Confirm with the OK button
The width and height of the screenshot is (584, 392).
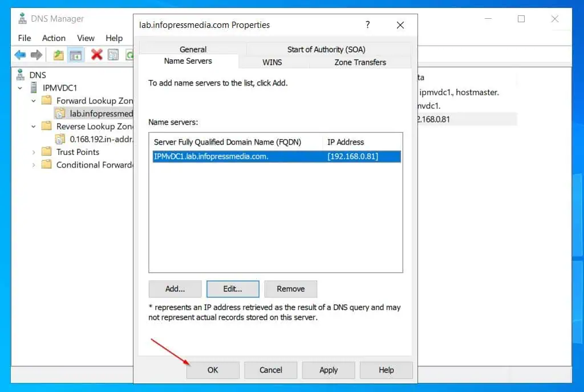pos(213,370)
